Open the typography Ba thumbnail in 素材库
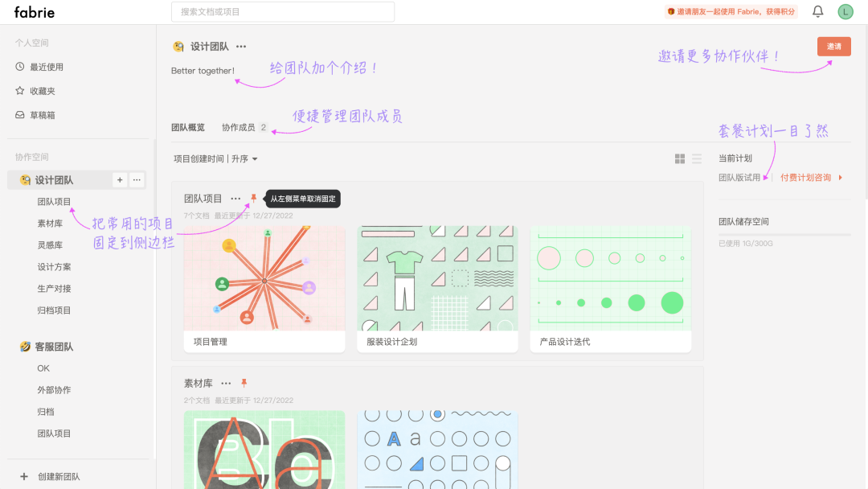The width and height of the screenshot is (868, 489). click(264, 450)
